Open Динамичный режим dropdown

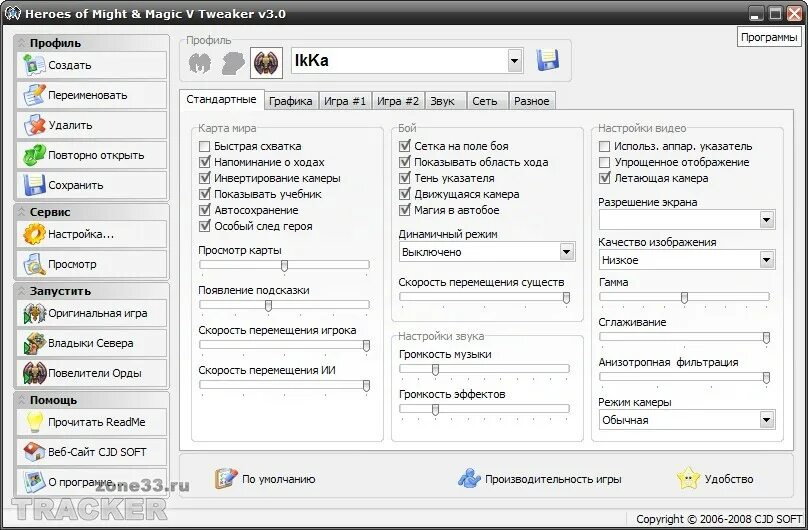pyautogui.click(x=566, y=252)
